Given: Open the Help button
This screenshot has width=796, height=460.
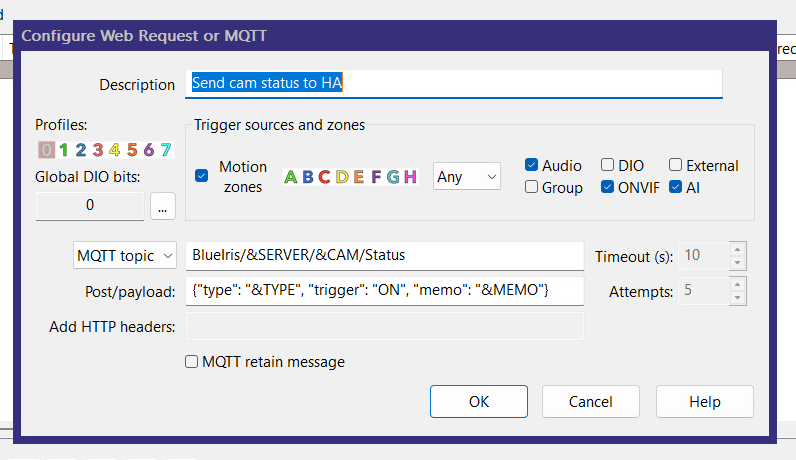Looking at the screenshot, I should click(705, 402).
